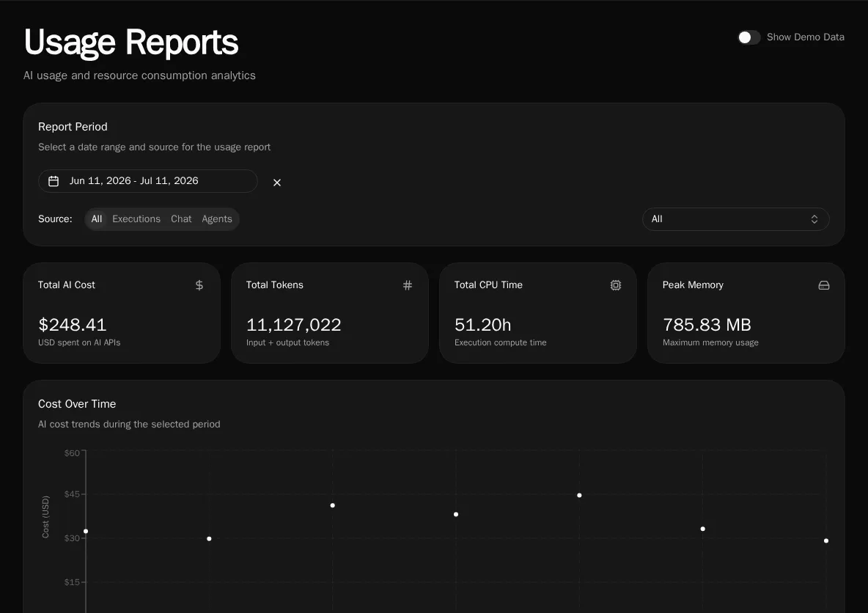The width and height of the screenshot is (868, 613).
Task: Click the Report Period section title
Action: point(73,127)
